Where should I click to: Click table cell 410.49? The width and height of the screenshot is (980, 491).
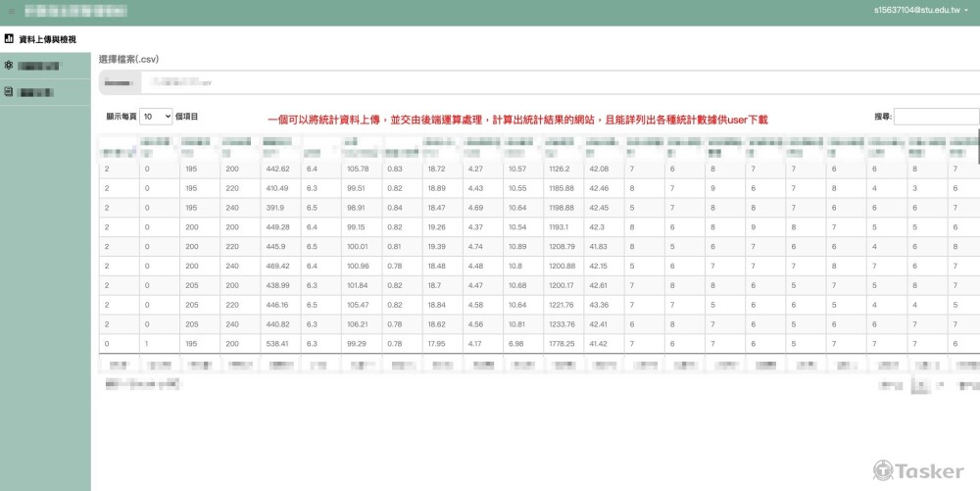280,188
